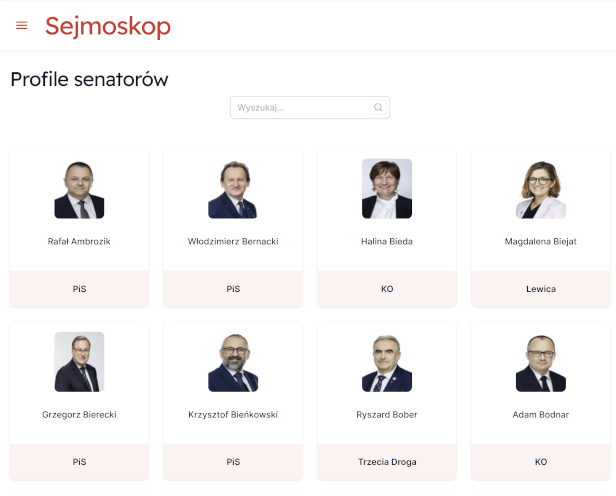Screen dimensions: 616x496
Task: Open Adam Bodnar's profile photo
Action: click(x=541, y=362)
